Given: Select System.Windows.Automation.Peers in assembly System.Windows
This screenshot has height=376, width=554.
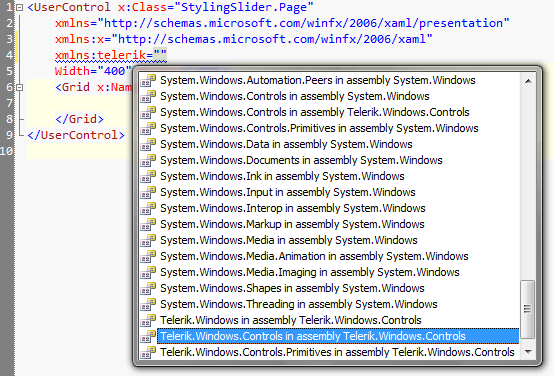Looking at the screenshot, I should [318, 80].
